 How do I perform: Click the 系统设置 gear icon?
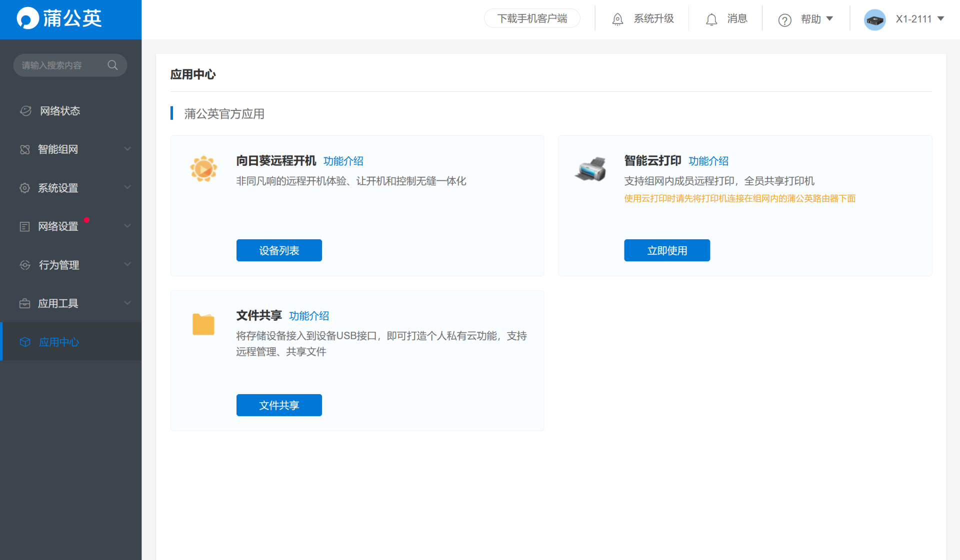point(24,188)
